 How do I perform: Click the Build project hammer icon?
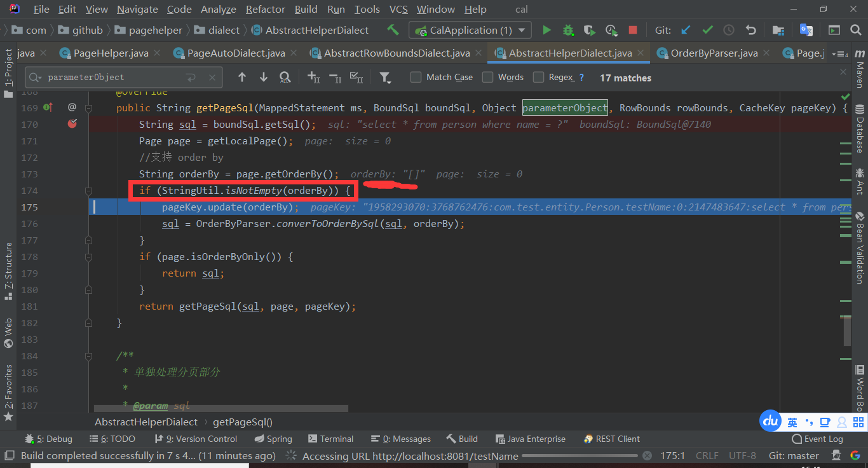point(393,30)
